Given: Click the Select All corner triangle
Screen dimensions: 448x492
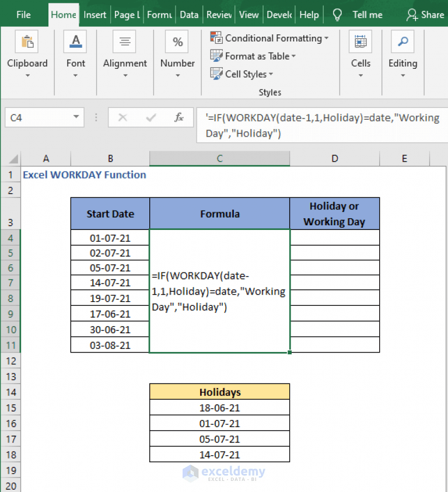Looking at the screenshot, I should (13, 159).
